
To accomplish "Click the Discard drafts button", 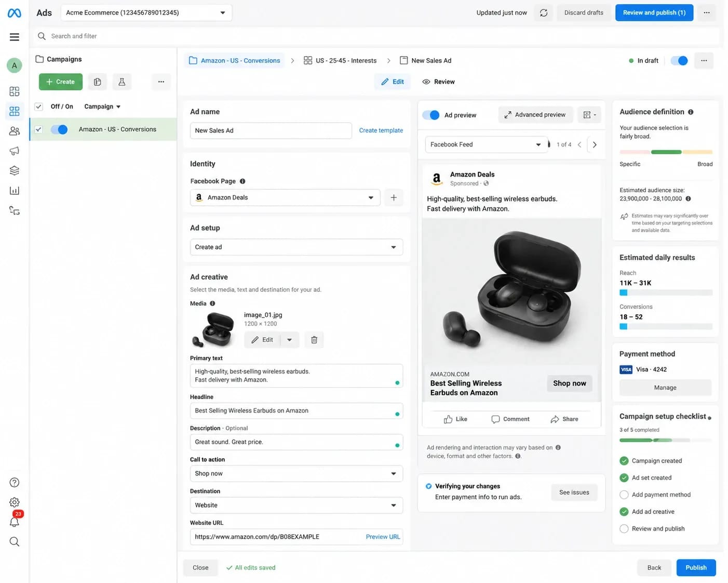I will pos(584,12).
